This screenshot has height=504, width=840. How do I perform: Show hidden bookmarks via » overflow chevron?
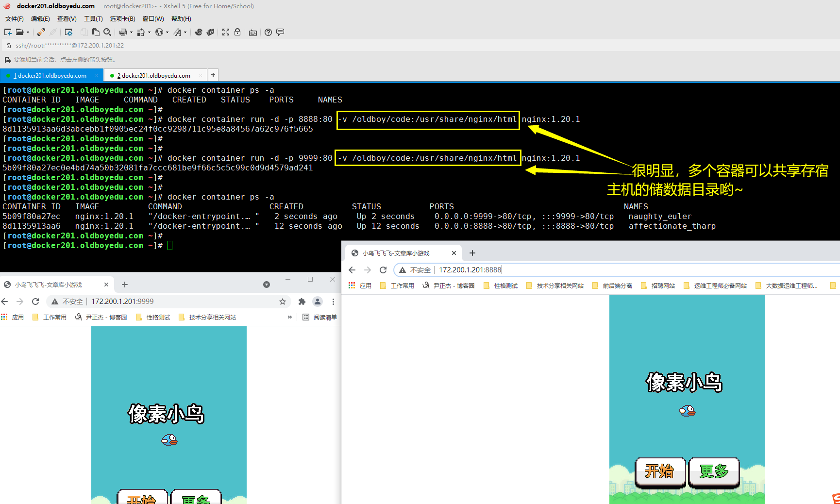(x=290, y=317)
